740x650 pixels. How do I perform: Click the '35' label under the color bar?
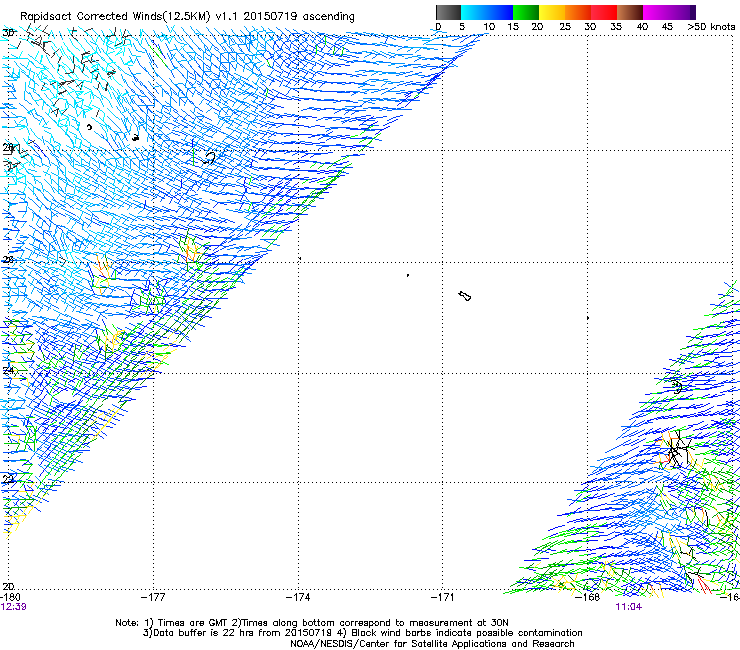[x=616, y=27]
